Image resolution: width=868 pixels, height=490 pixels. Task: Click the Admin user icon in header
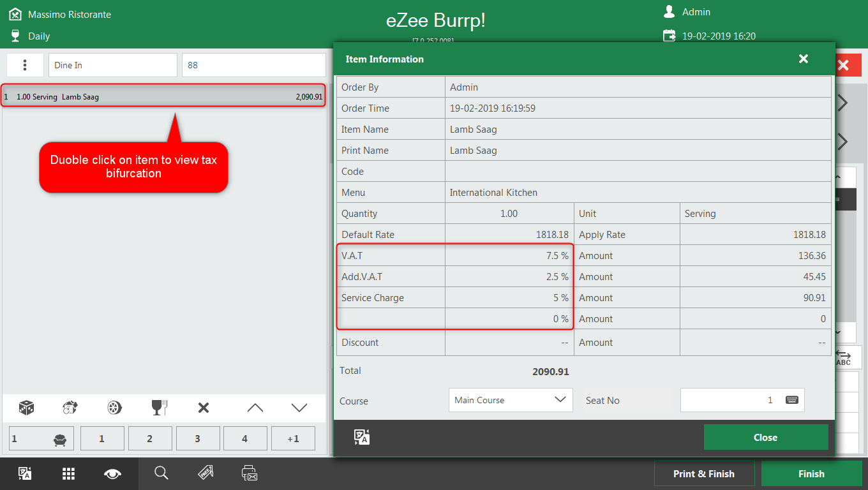click(670, 11)
